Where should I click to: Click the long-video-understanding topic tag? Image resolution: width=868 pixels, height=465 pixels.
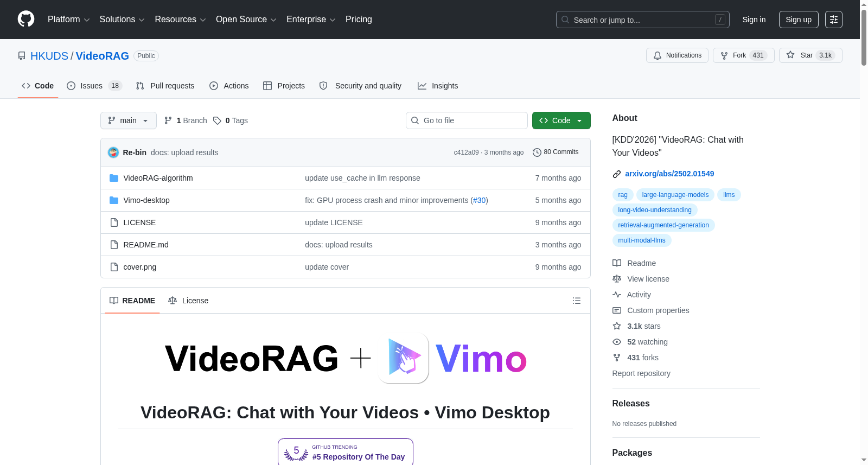coord(655,210)
